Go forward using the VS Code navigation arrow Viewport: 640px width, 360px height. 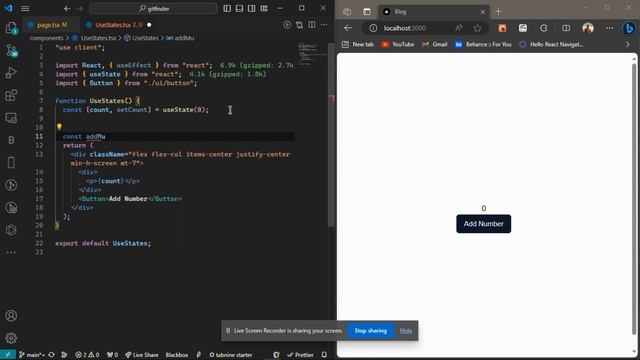(80, 8)
